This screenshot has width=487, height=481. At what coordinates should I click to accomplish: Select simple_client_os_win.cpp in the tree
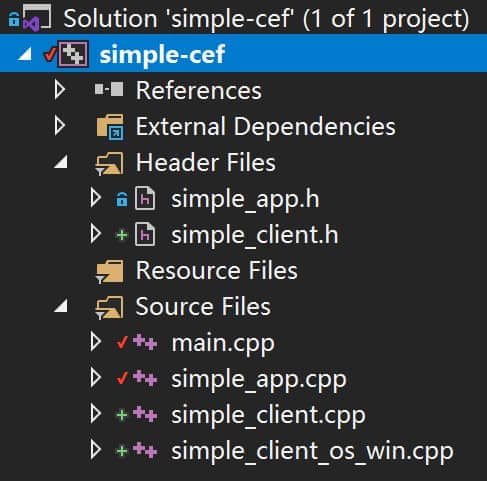312,451
